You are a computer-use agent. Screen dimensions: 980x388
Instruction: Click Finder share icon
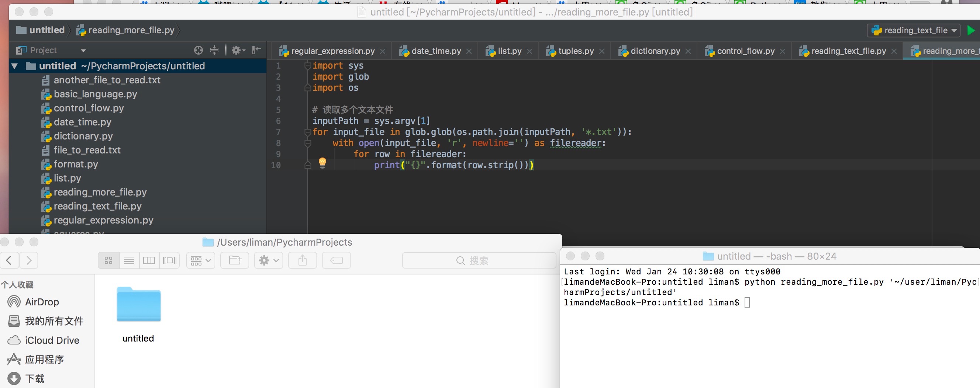[x=302, y=260]
